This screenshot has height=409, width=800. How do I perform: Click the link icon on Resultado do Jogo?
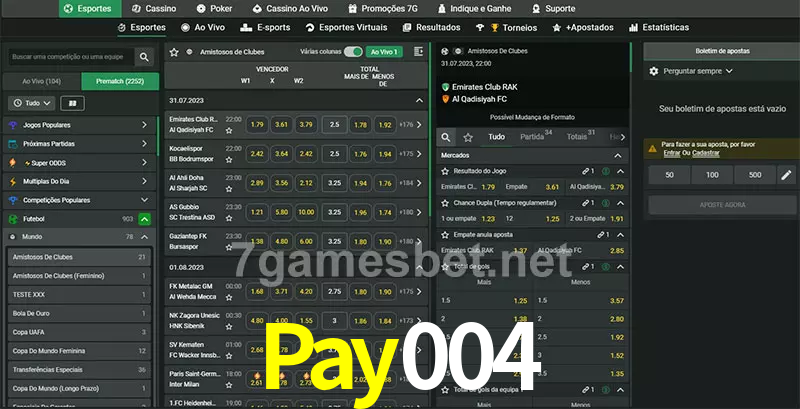586,171
